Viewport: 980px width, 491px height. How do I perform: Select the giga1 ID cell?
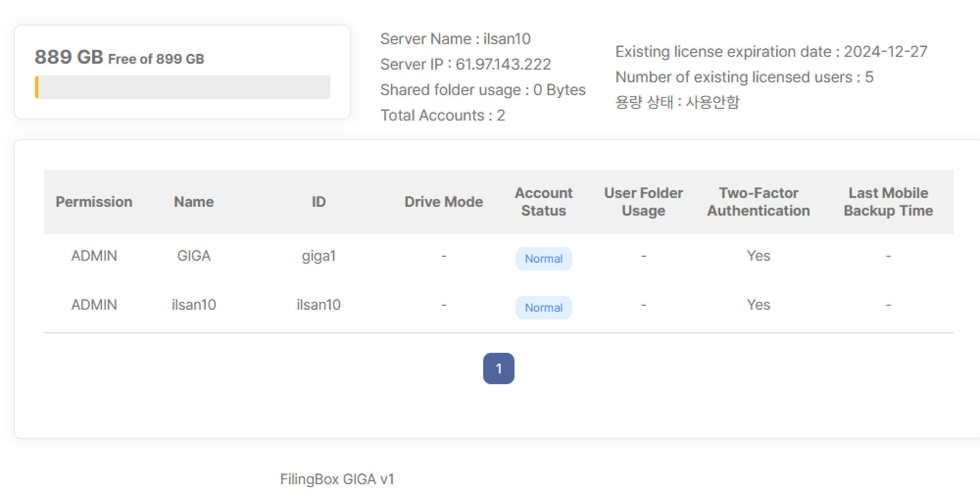pyautogui.click(x=318, y=256)
